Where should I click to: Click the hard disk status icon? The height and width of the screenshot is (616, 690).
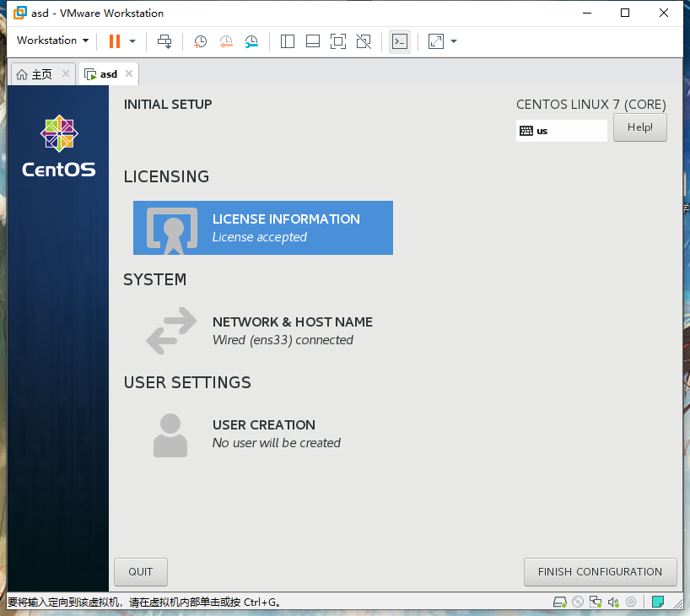point(560,602)
